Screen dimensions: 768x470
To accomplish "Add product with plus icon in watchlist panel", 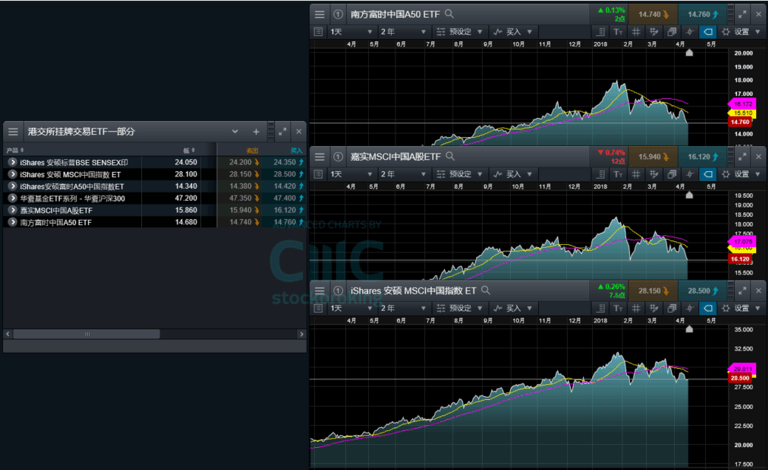I will (x=256, y=132).
